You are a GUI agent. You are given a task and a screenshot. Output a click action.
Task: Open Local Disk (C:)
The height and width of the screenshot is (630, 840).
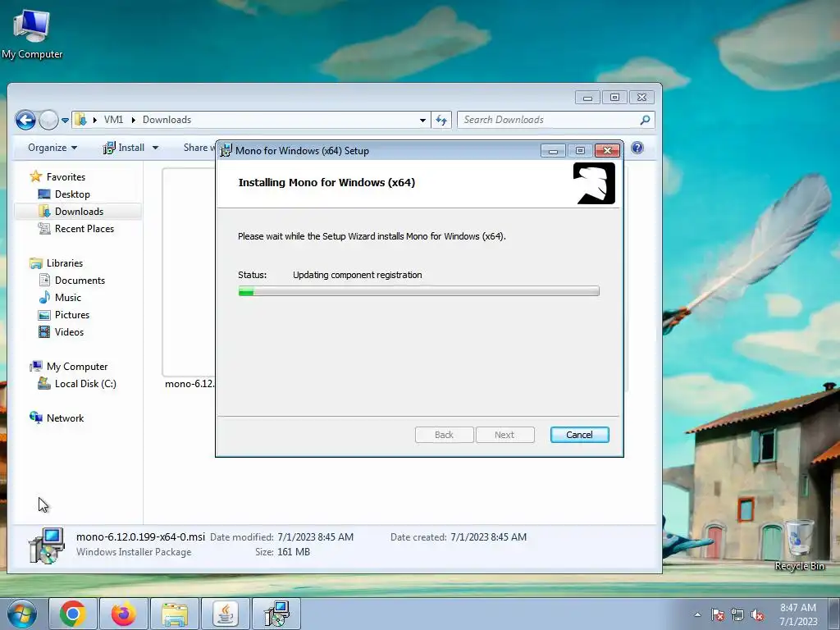pyautogui.click(x=76, y=384)
